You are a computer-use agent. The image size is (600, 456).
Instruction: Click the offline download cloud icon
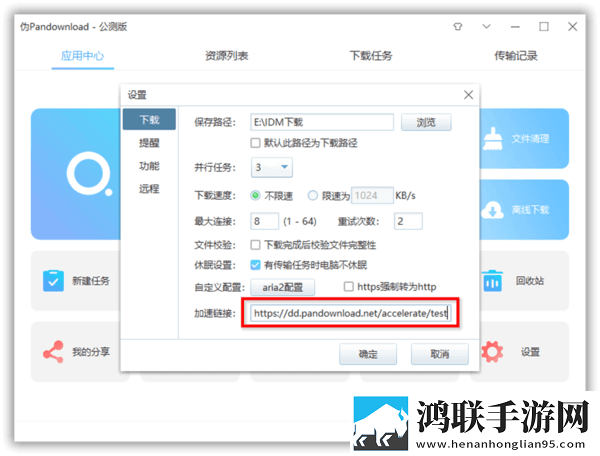[x=492, y=210]
